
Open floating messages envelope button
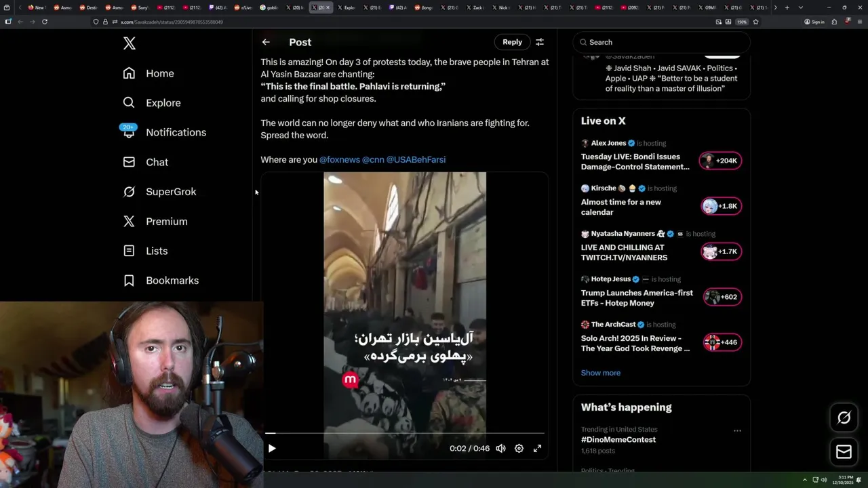tap(844, 451)
